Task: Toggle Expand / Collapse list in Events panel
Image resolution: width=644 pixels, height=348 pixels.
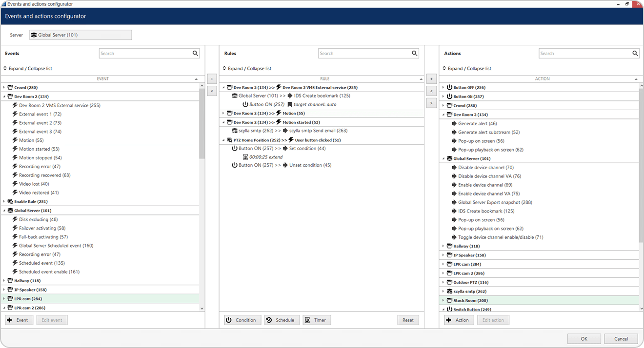Action: click(27, 69)
